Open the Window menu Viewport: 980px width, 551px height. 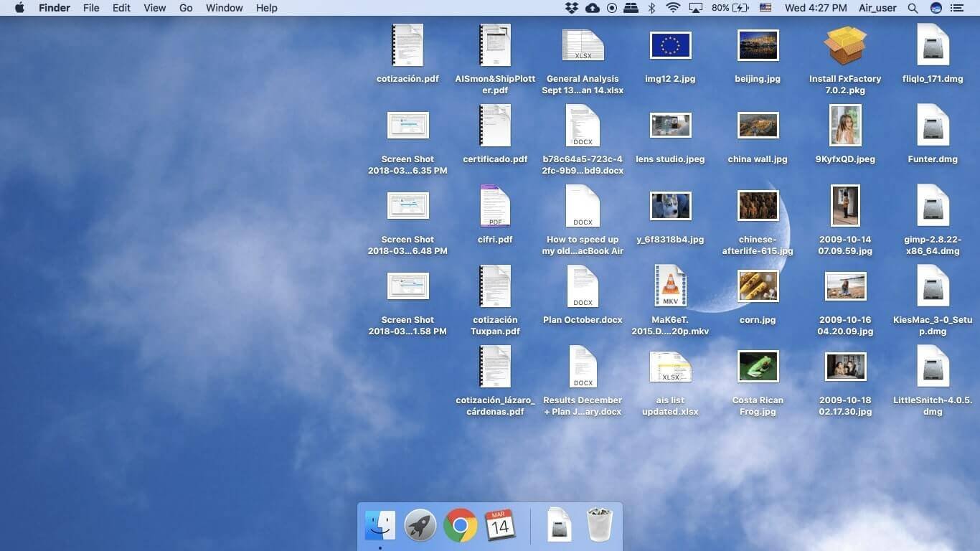pos(224,8)
